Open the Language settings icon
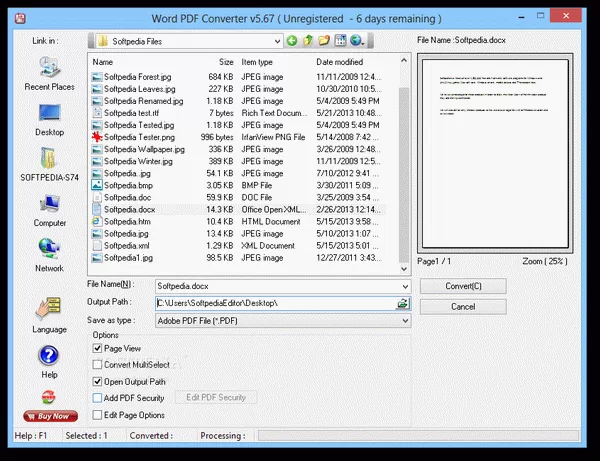Screen dimensions: 600x461 [x=49, y=315]
